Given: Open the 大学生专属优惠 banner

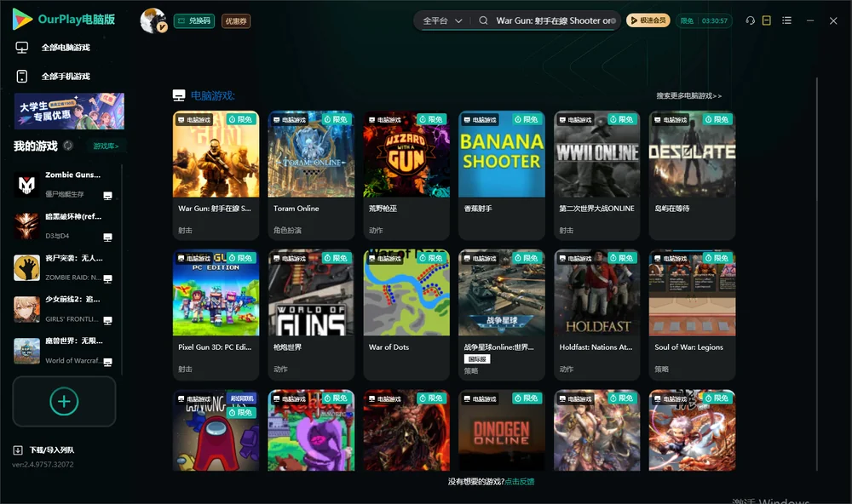Looking at the screenshot, I should tap(69, 111).
